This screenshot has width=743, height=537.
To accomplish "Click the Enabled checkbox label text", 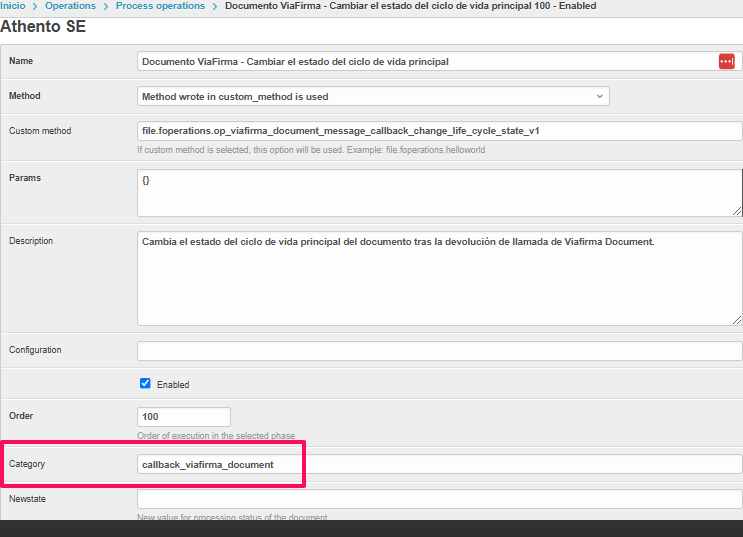I will pos(172,384).
